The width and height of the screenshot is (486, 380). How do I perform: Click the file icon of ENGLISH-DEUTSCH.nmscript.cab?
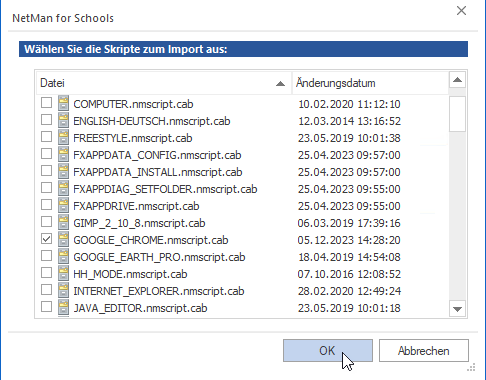63,120
